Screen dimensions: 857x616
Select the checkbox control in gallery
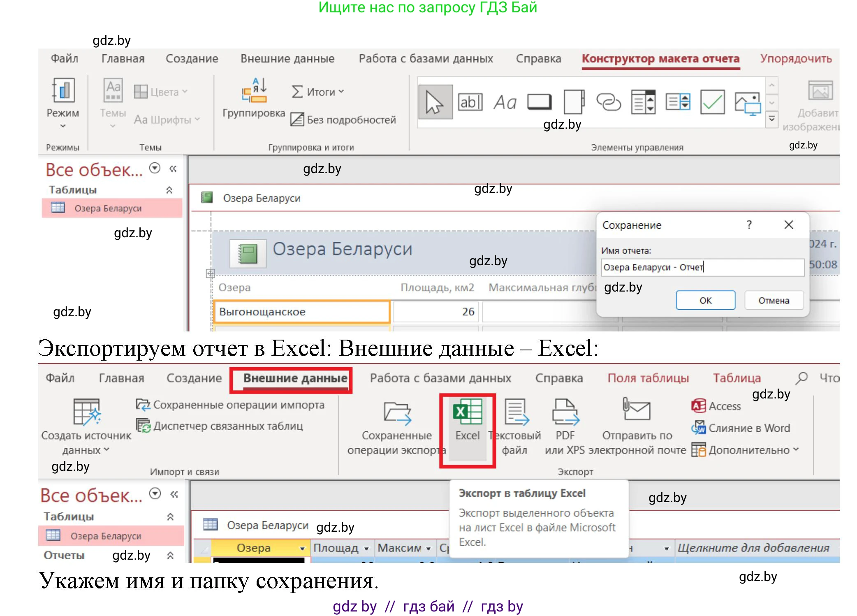click(712, 102)
